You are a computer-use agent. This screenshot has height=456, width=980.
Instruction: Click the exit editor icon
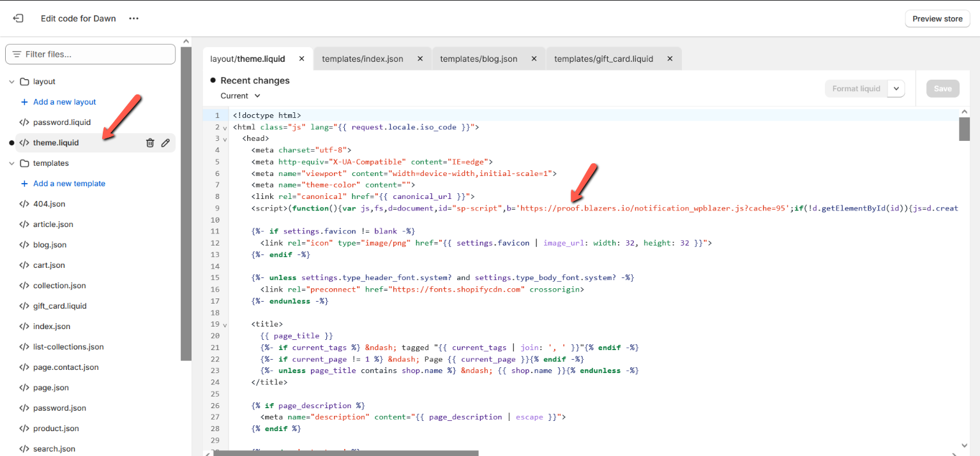[18, 18]
